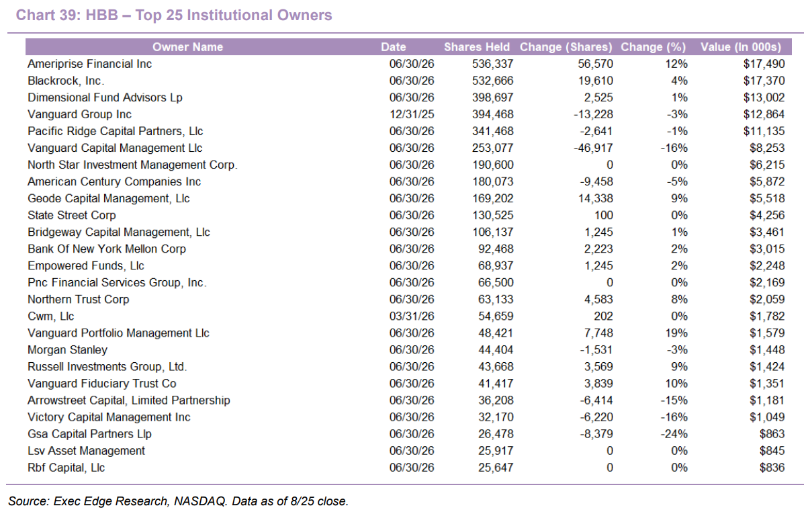
Task: Select shares held value '536,337'
Action: pyautogui.click(x=492, y=64)
